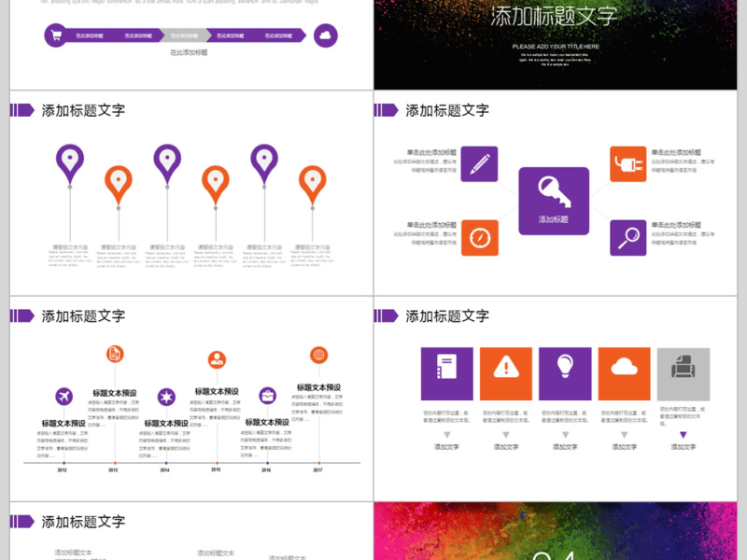The image size is (747, 560).
Task: Click the purple magnifying glass icon tile
Action: (627, 237)
